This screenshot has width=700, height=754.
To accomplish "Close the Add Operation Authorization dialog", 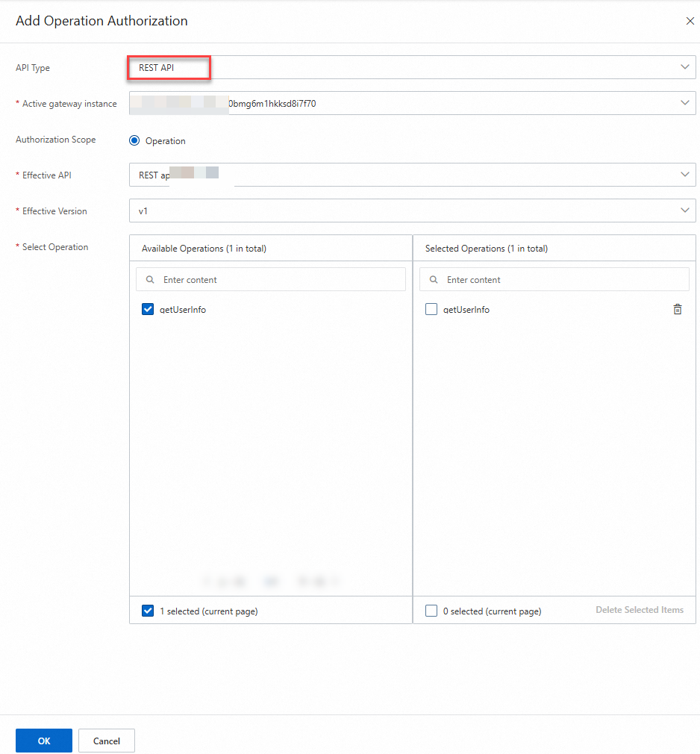I will [690, 21].
